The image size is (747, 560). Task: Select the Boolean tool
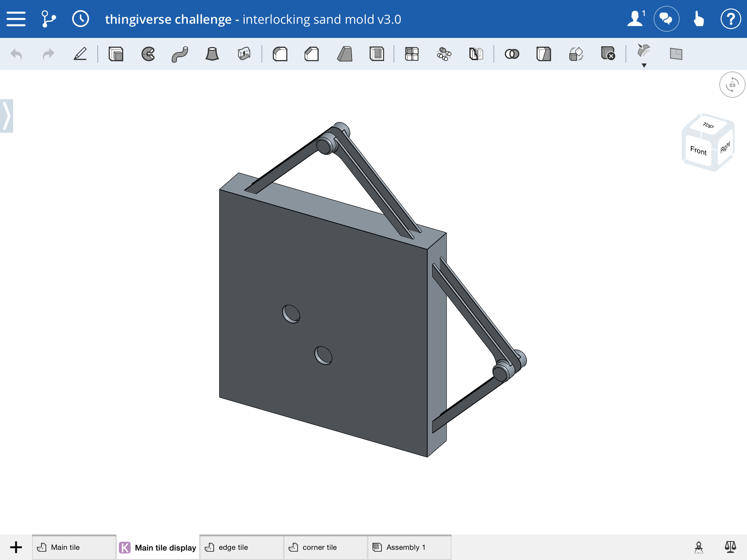(512, 54)
